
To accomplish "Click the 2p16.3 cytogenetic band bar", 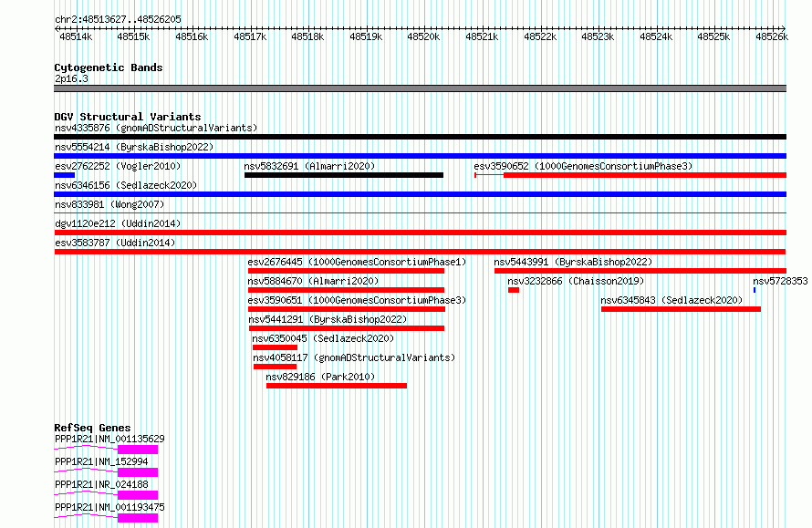I will [x=420, y=88].
